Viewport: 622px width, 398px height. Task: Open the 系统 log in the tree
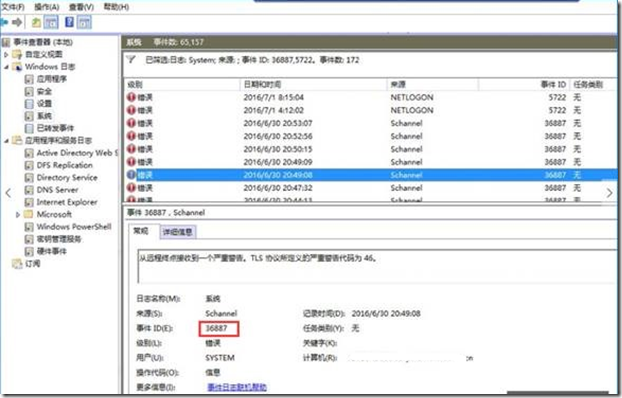click(x=44, y=116)
